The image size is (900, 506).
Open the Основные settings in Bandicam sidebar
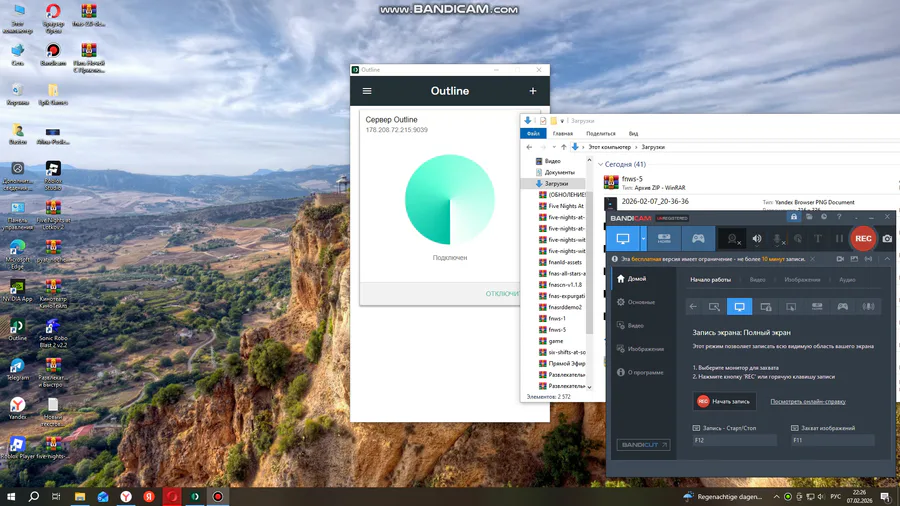pos(636,302)
